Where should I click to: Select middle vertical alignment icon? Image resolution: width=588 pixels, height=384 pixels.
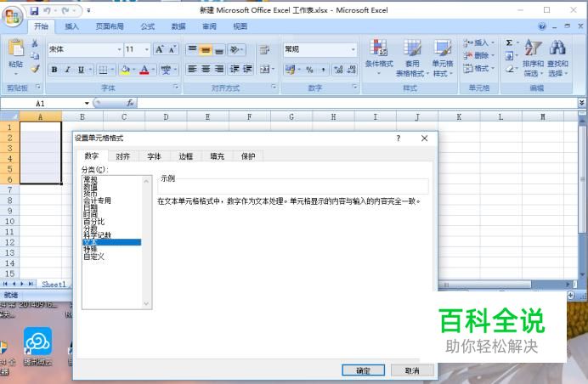point(206,49)
